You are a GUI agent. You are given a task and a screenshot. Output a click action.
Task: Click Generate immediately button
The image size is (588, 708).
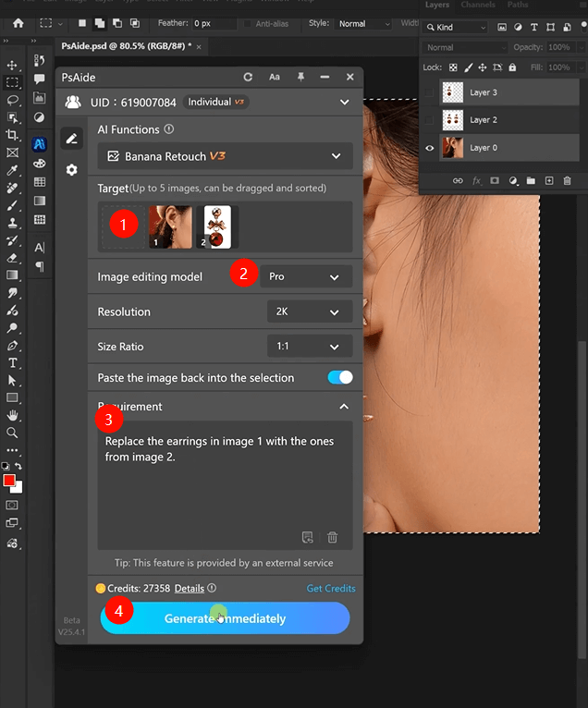tap(225, 618)
